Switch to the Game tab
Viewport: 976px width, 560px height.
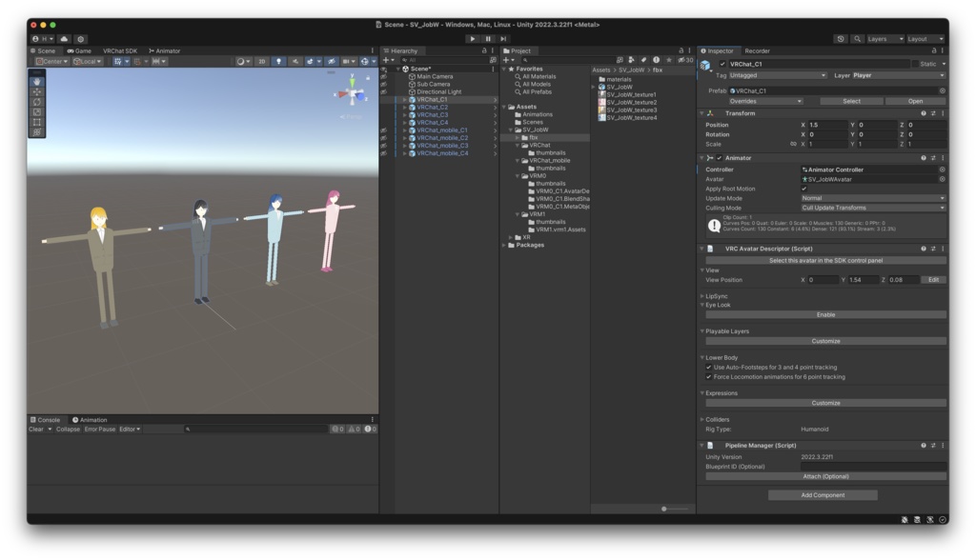tap(79, 51)
